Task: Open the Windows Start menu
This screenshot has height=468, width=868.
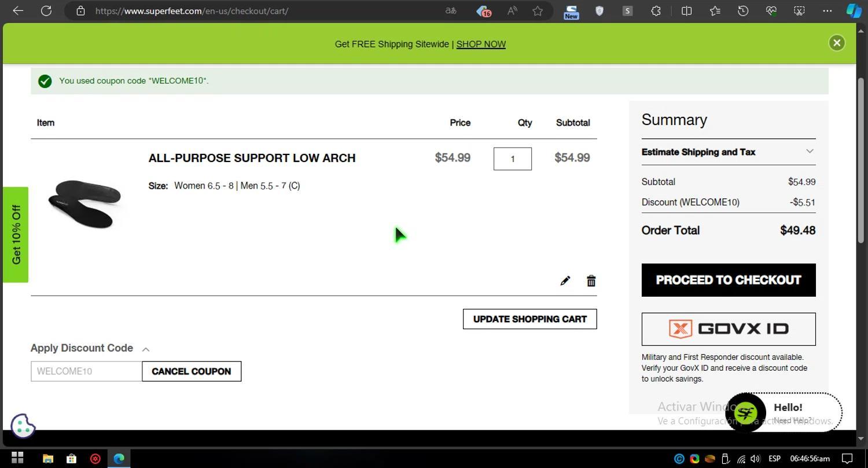Action: tap(17, 458)
